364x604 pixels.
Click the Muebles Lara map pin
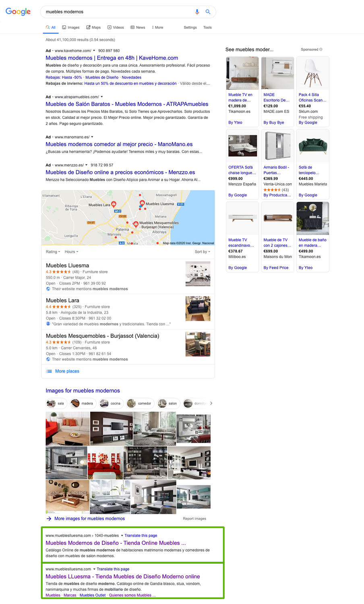114,204
